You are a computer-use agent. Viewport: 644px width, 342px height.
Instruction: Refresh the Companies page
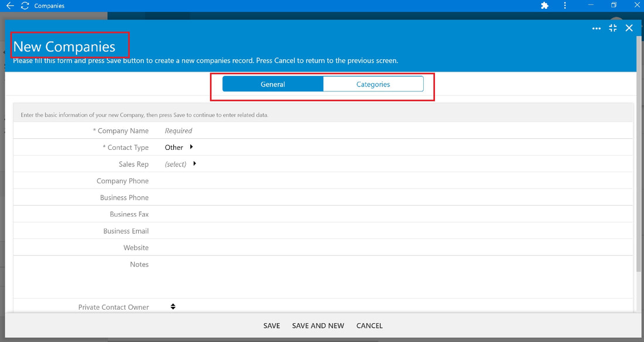[x=25, y=6]
